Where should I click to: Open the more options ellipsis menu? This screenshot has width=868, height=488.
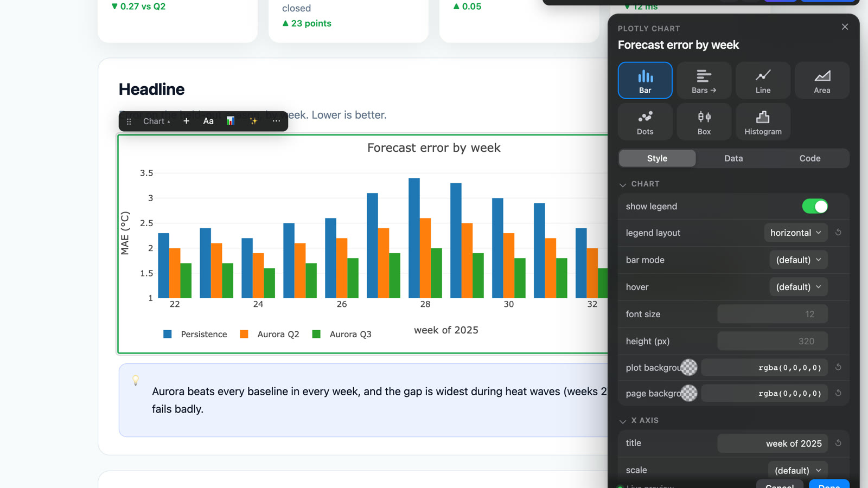(x=276, y=121)
